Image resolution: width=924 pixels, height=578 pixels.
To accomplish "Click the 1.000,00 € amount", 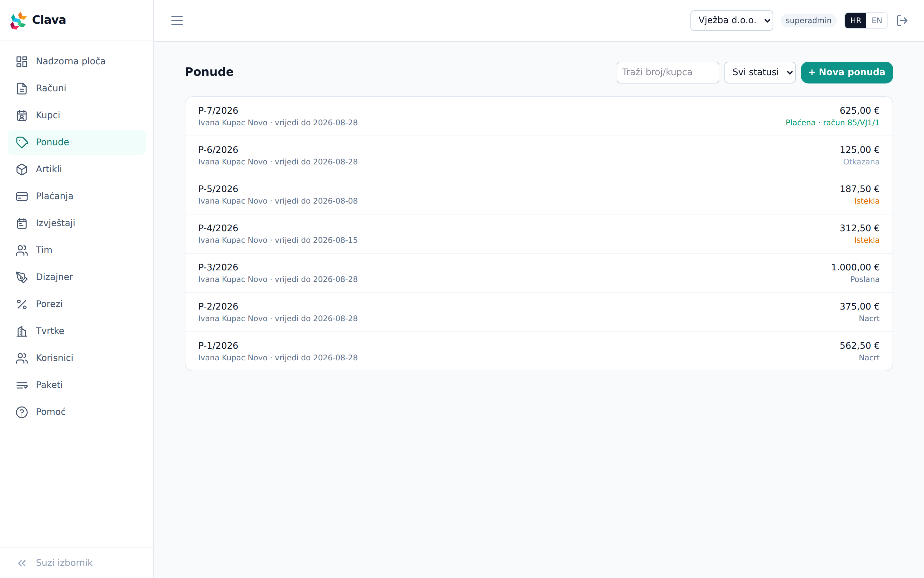I will [x=855, y=267].
